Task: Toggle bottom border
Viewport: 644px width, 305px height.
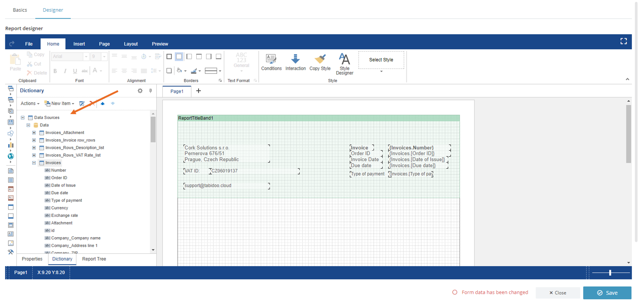Action: point(218,57)
